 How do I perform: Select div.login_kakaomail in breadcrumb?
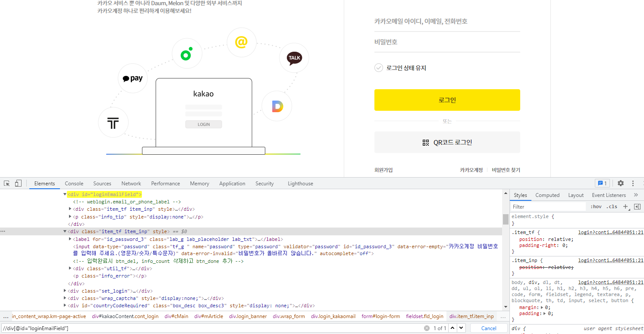(333, 316)
